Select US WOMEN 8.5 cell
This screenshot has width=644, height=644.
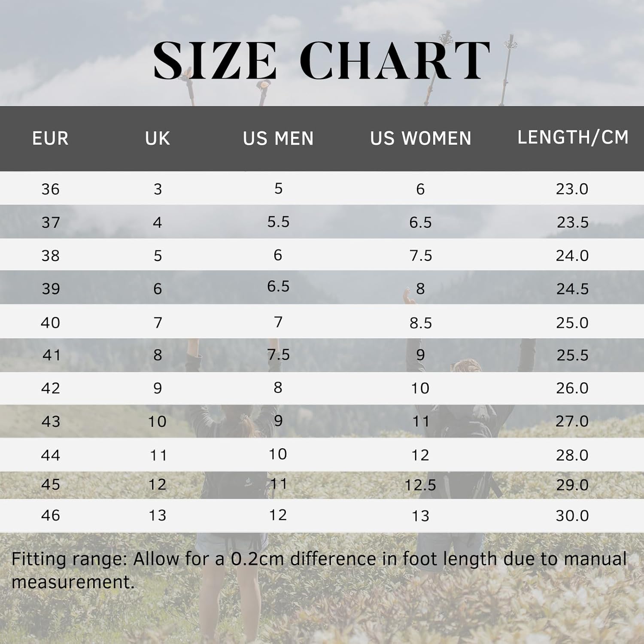[420, 323]
